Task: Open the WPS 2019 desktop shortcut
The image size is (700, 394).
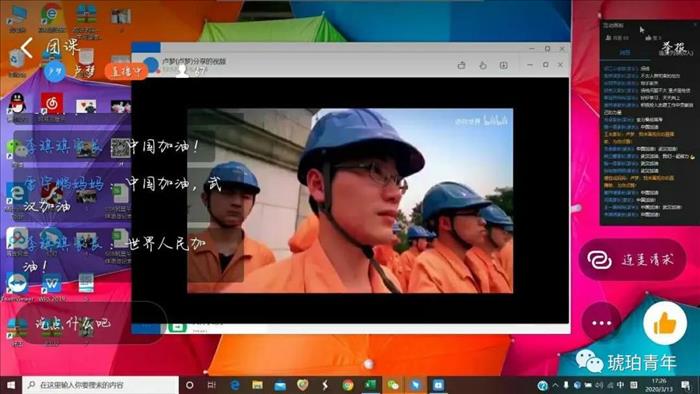Action: pos(52,286)
